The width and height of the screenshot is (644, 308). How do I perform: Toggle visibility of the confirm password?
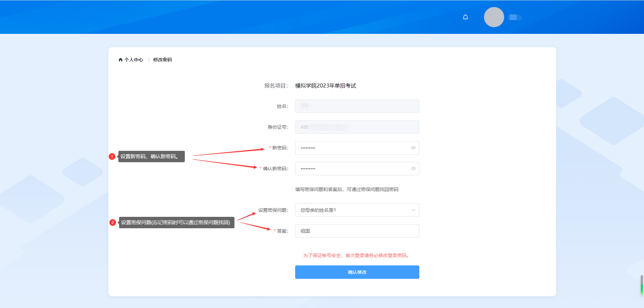pyautogui.click(x=413, y=169)
